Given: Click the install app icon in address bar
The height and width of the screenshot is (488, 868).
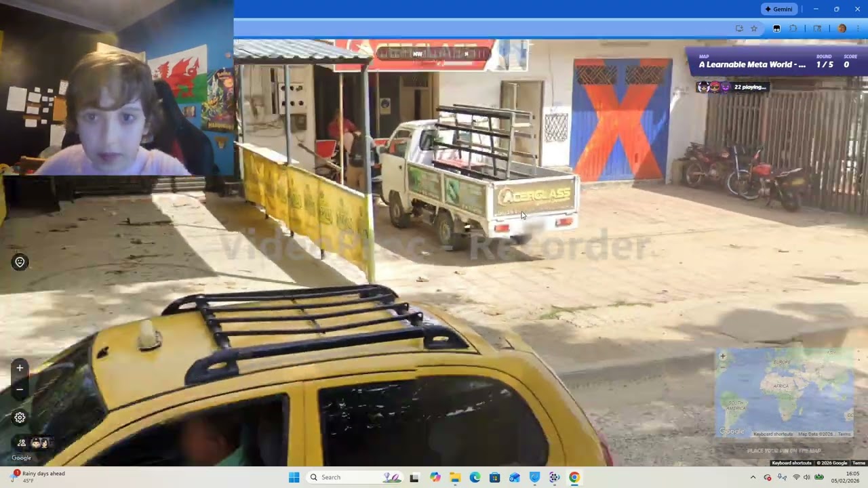Looking at the screenshot, I should tap(739, 28).
